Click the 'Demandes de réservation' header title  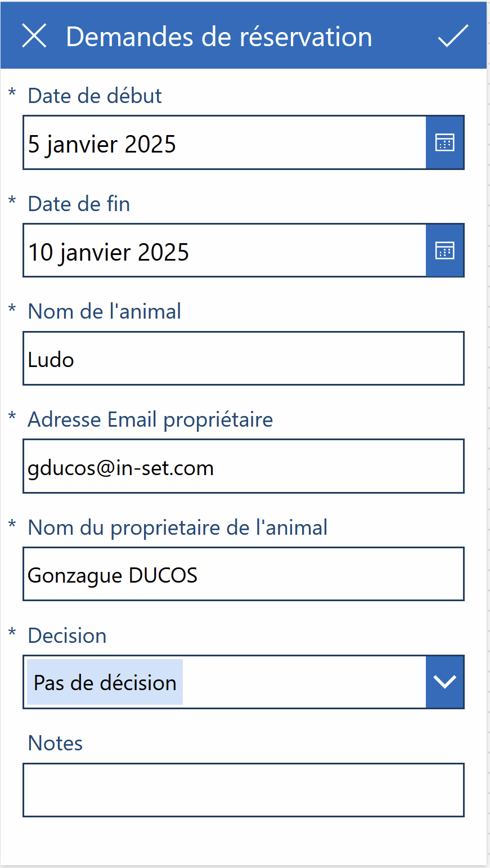click(219, 37)
